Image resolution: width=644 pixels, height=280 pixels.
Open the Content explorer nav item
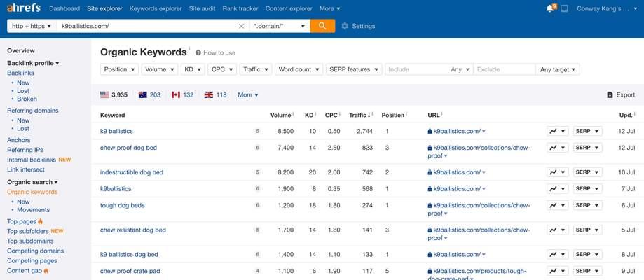click(289, 8)
